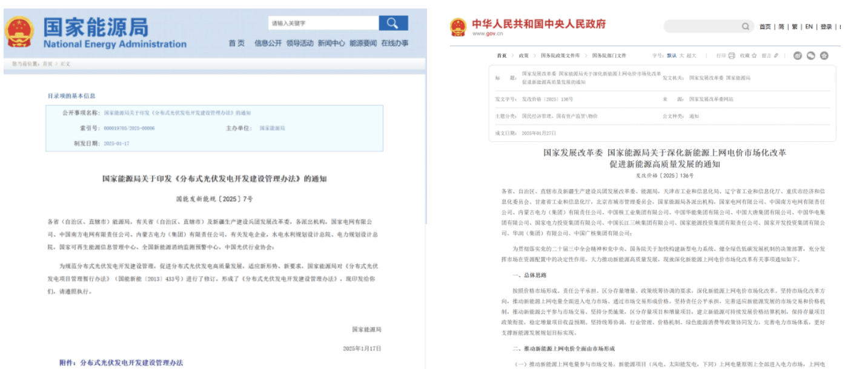Click the National Energy Administration emblem logo
Image resolution: width=868 pixels, height=369 pixels.
[20, 33]
